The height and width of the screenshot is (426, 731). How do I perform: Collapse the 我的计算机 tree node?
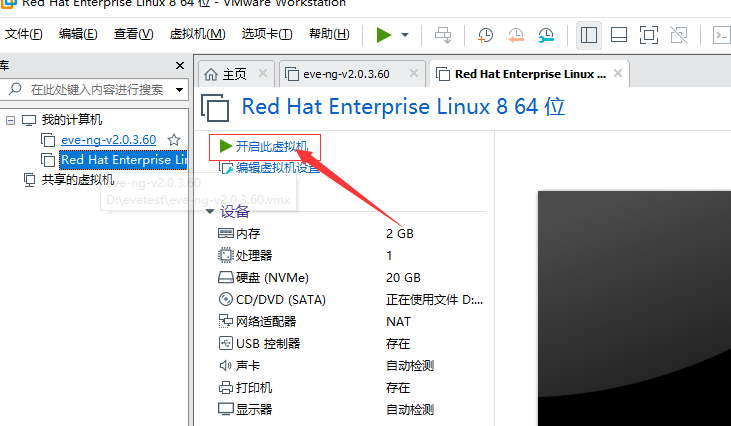[10, 120]
